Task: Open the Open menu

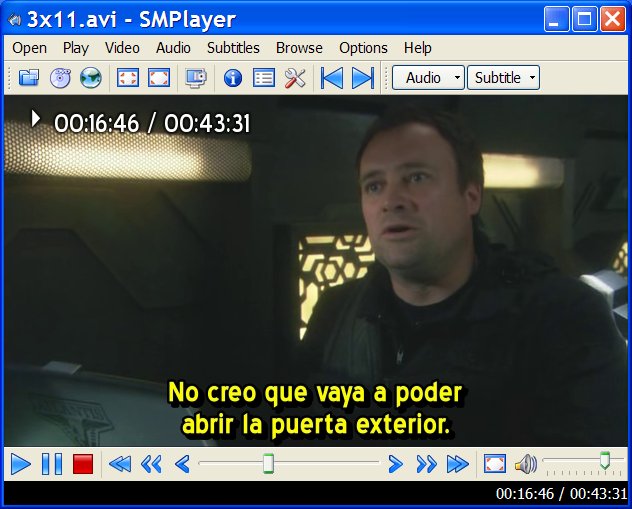Action: (29, 48)
